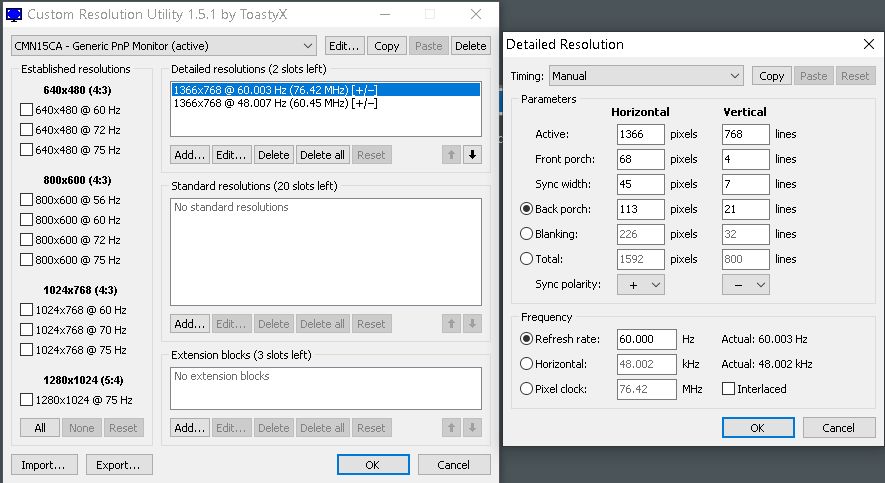Open horizontal sync polarity dropdown
The image size is (885, 483).
point(640,284)
